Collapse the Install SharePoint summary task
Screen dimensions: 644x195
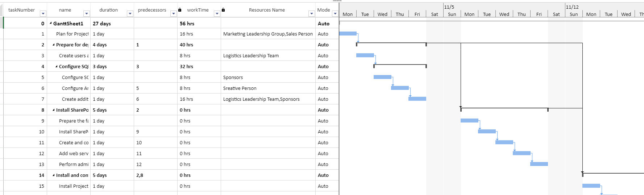click(x=54, y=110)
